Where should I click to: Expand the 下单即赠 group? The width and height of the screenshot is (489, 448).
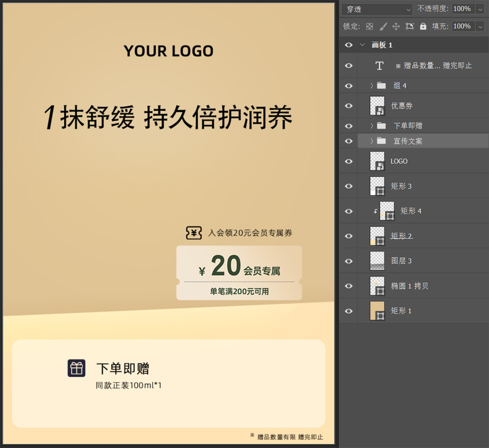tap(372, 125)
